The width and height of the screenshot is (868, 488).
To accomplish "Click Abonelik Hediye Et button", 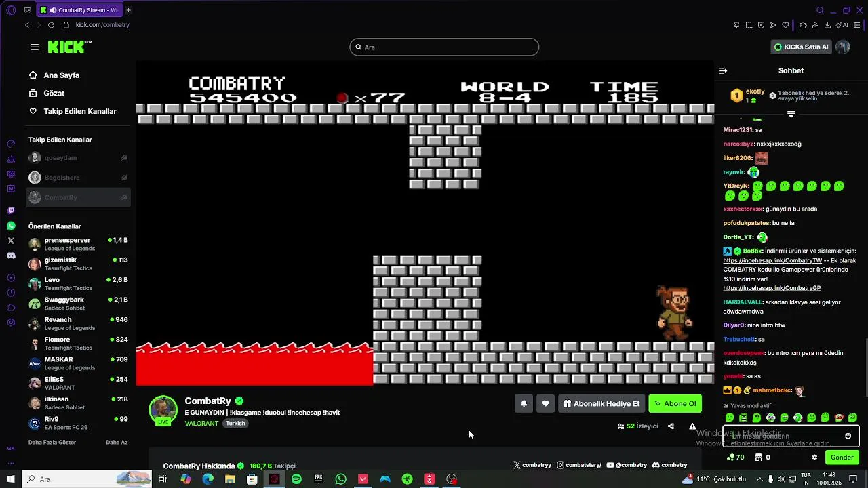I will point(601,404).
